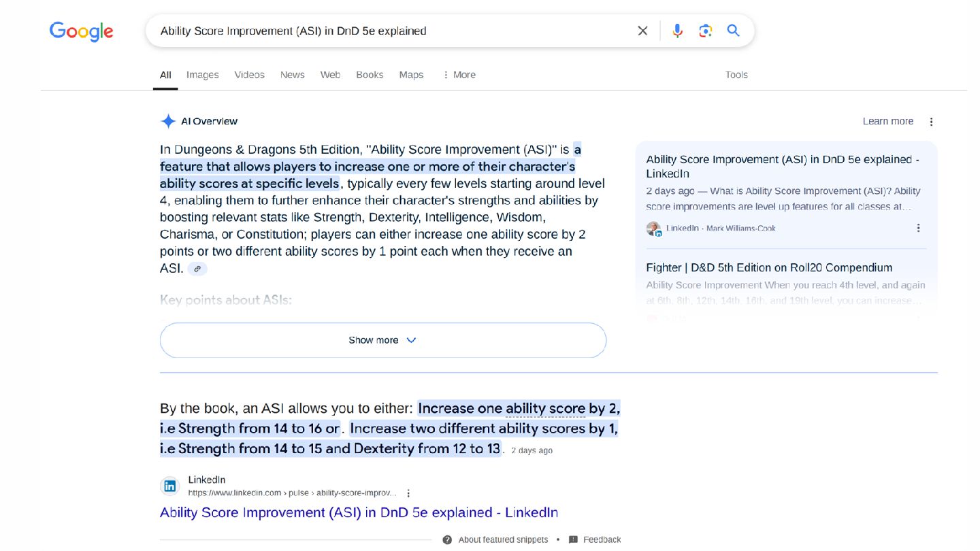Open Learn more about AI Overview
980x551 pixels.
coord(887,121)
